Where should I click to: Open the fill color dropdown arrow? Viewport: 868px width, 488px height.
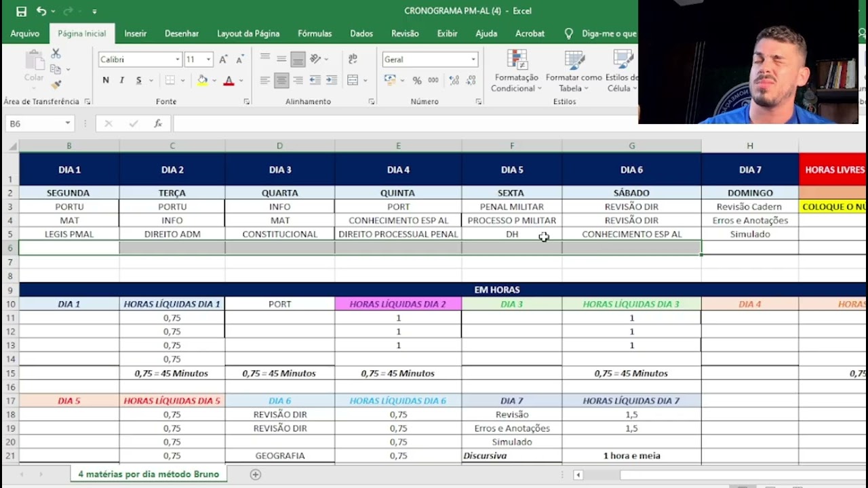(214, 81)
